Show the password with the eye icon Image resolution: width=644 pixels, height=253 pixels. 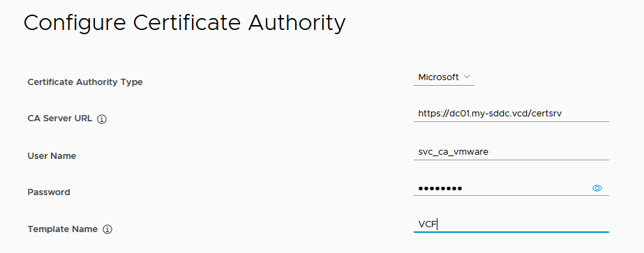(597, 188)
